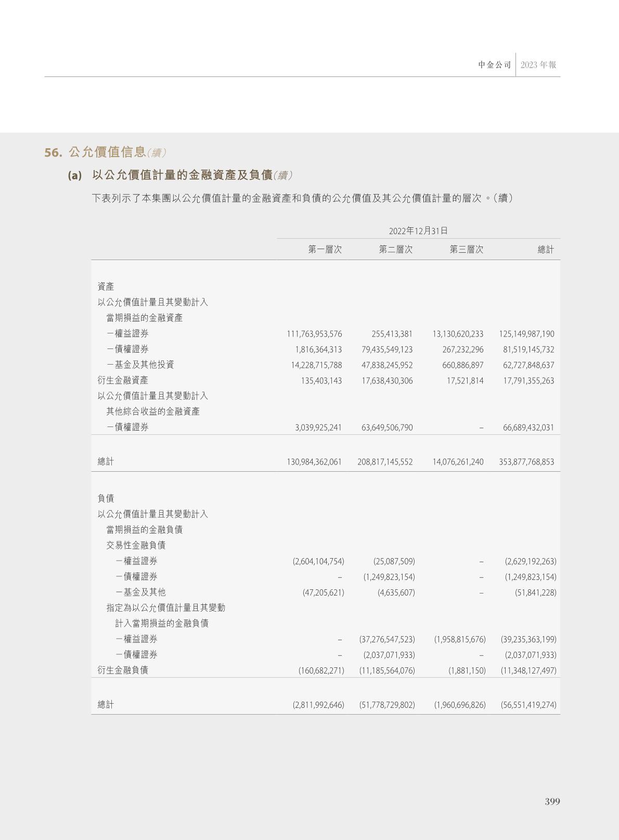Screen dimensions: 619x840
Task: Click the value (37,276,547,523)
Action: click(x=387, y=639)
